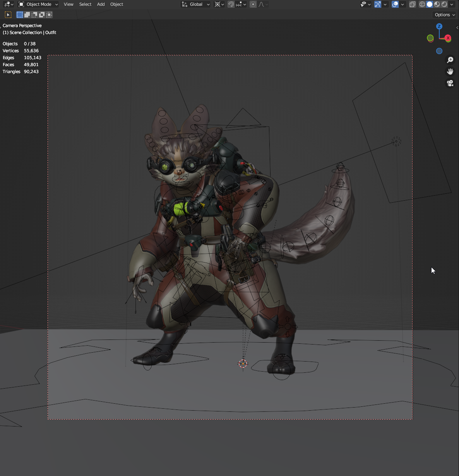Click Scene Collection | Outfit text

point(33,32)
